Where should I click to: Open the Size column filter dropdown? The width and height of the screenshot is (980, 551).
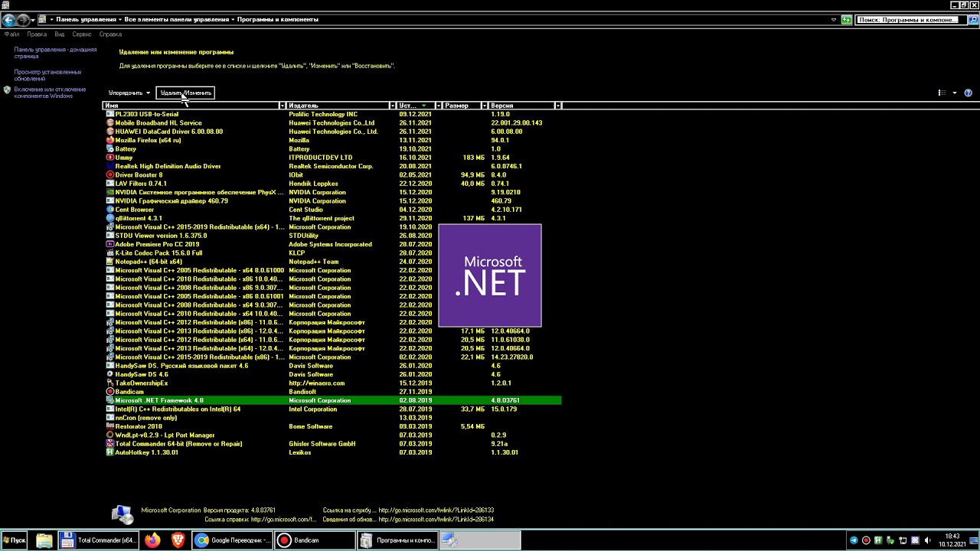click(484, 106)
